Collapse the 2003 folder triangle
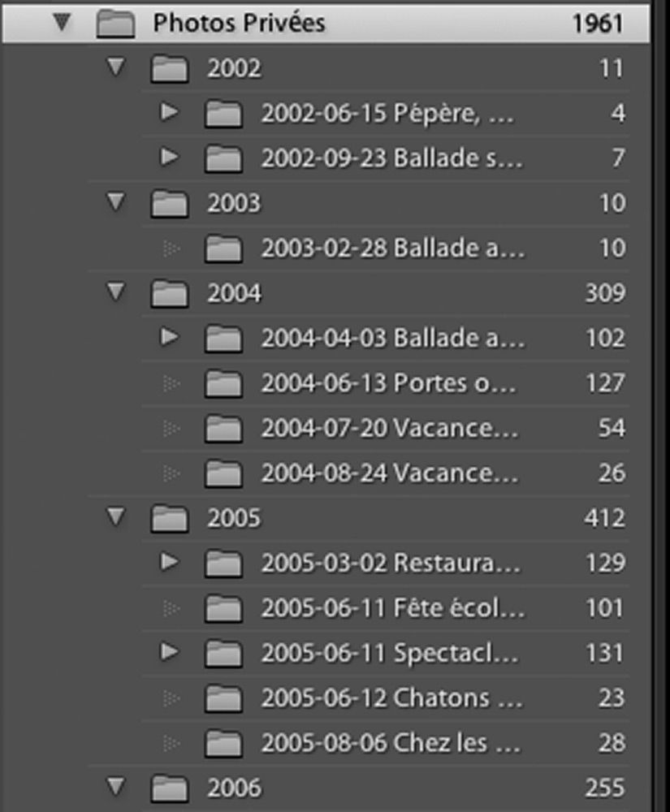 (116, 202)
